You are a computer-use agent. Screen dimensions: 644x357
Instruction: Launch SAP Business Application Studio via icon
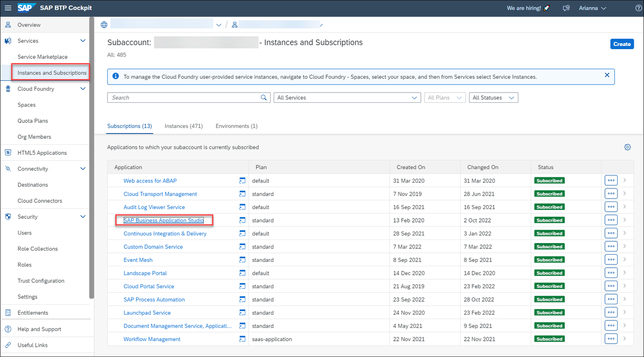tap(242, 220)
